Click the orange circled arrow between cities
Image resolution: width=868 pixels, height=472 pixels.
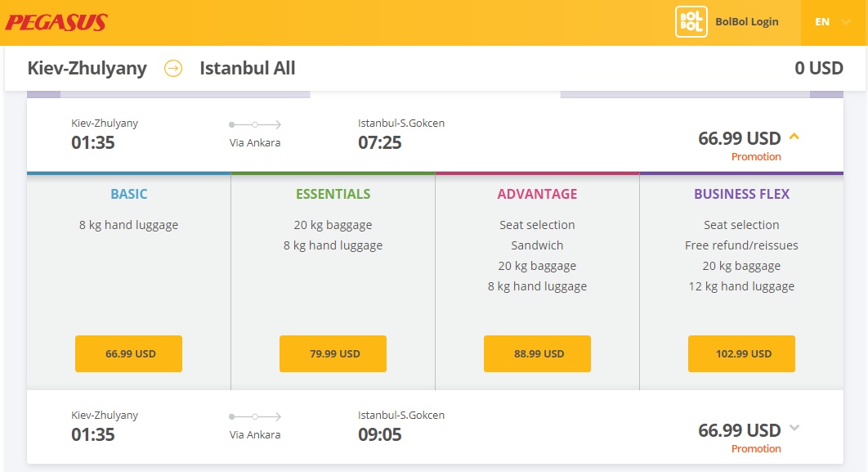tap(173, 69)
